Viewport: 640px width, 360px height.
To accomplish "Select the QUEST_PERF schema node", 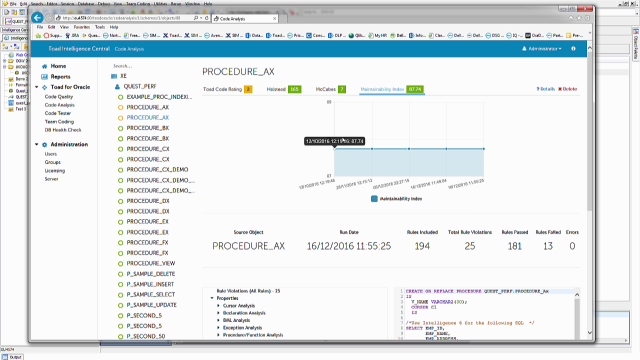I will (140, 87).
